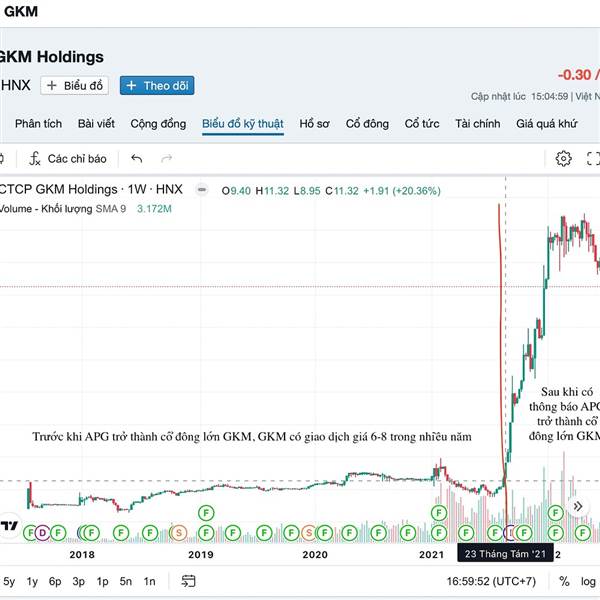Image resolution: width=600 pixels, height=600 pixels.
Task: Click the orange S marker in 2019
Action: point(178,533)
